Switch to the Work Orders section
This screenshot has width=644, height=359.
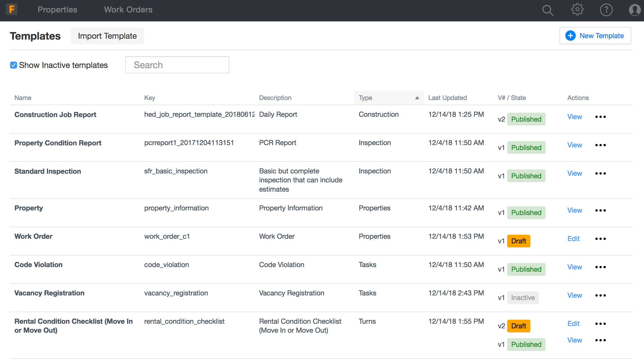128,10
